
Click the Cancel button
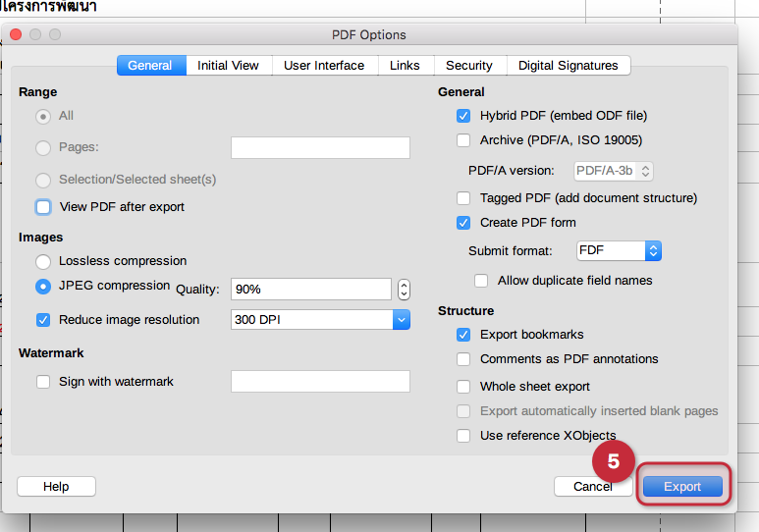pyautogui.click(x=593, y=487)
